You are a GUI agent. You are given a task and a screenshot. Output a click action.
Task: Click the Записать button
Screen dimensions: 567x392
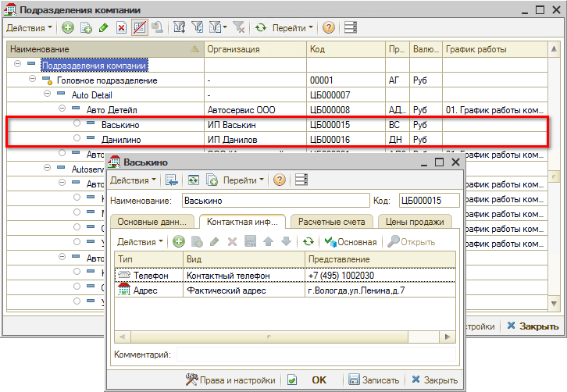click(376, 380)
